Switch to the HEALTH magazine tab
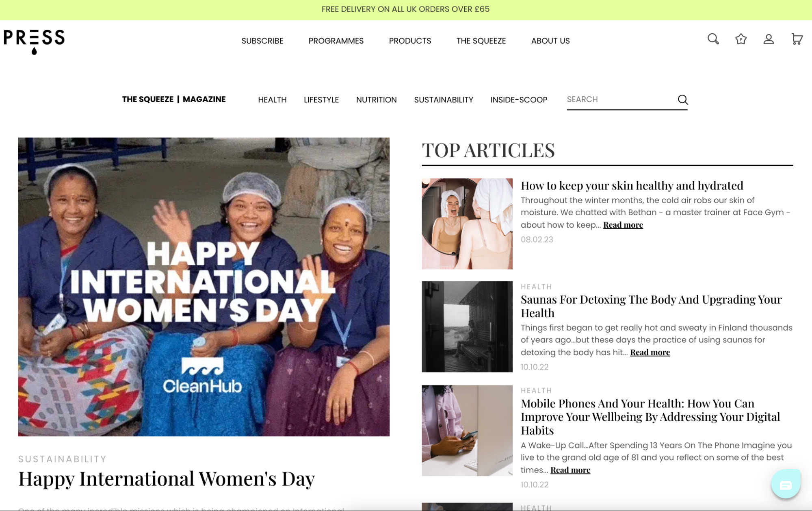This screenshot has width=812, height=511. tap(272, 100)
